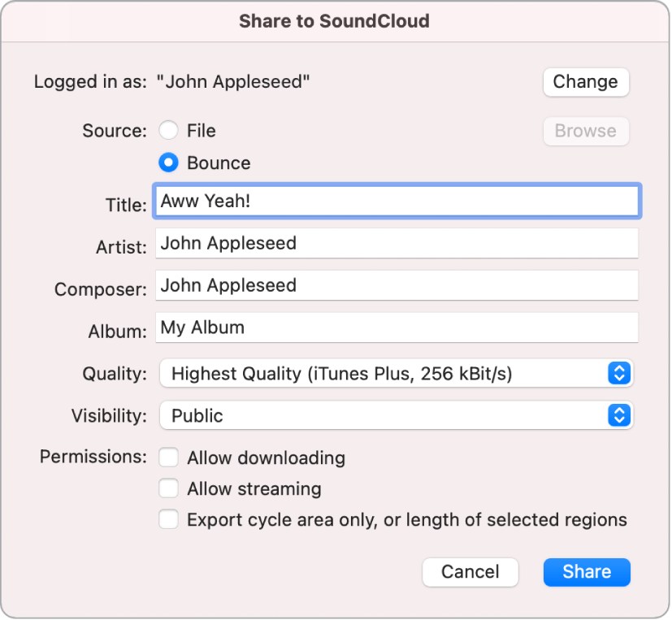This screenshot has height=620, width=672.
Task: Check Export cycle area only option
Action: (x=168, y=519)
